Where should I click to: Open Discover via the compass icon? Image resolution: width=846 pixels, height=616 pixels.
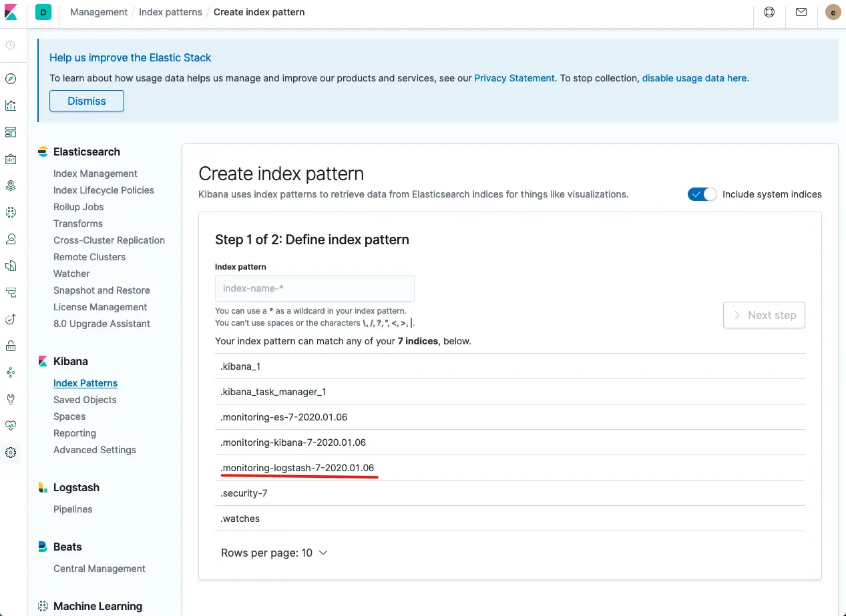[x=11, y=79]
